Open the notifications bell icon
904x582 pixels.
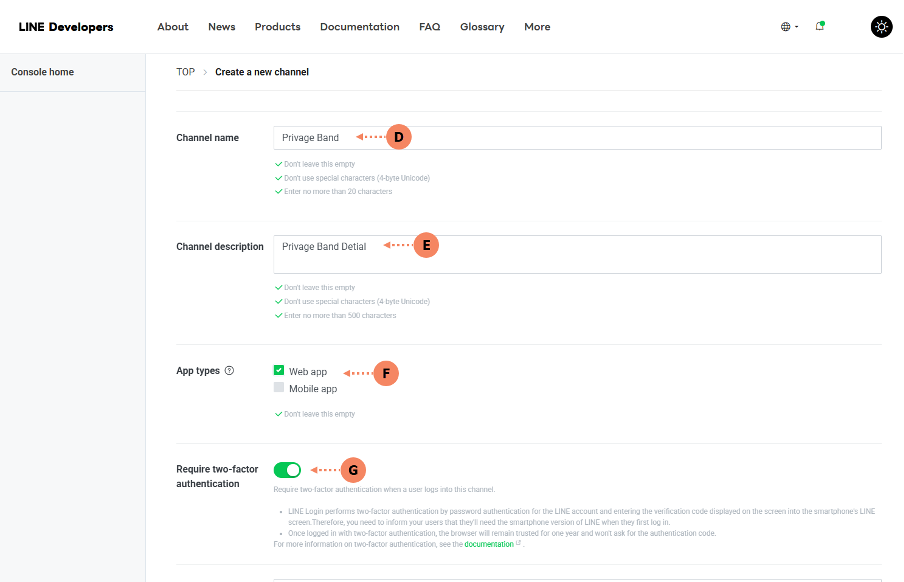coord(820,26)
